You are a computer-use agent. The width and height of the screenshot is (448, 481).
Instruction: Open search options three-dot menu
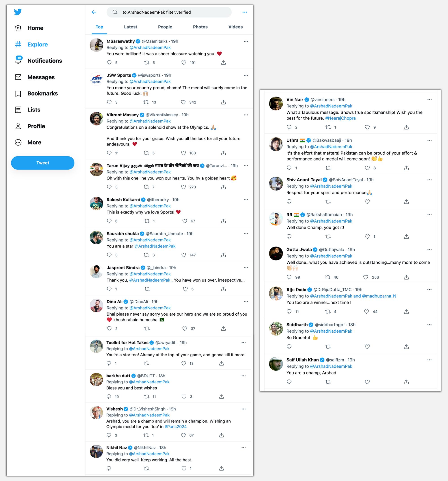(x=245, y=12)
